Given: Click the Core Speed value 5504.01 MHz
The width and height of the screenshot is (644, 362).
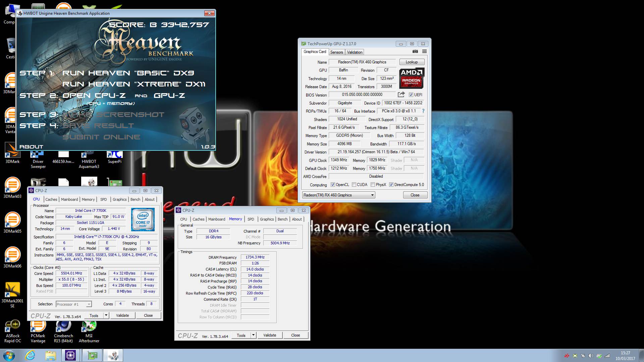Looking at the screenshot, I should click(x=71, y=274).
